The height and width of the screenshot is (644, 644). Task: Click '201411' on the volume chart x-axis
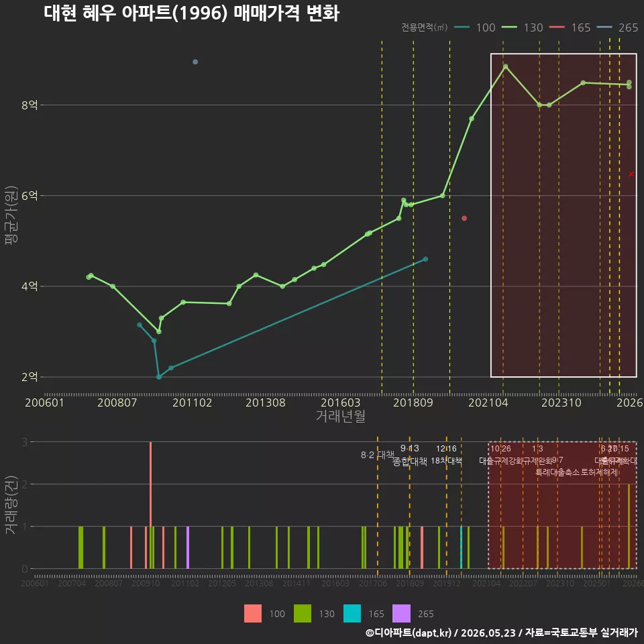pos(296,583)
